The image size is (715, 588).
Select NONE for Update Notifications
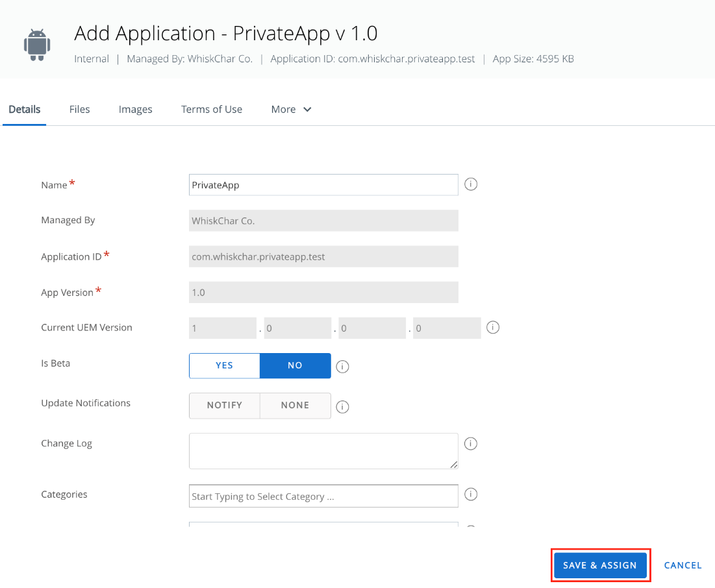pos(295,405)
